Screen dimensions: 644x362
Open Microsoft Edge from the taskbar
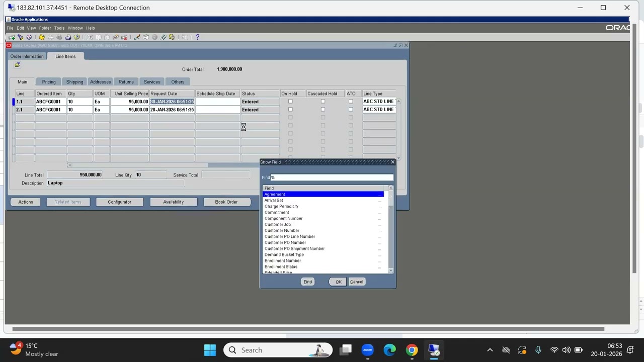(390, 350)
